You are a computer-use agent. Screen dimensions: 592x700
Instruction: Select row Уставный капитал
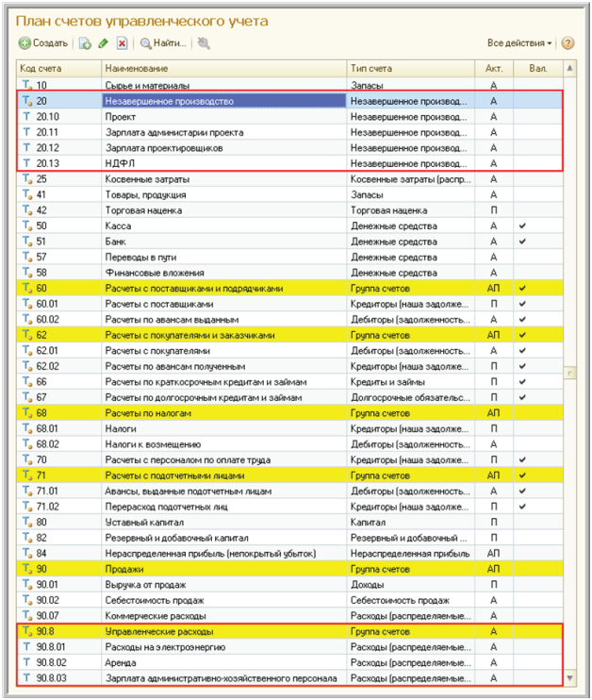[x=290, y=522]
